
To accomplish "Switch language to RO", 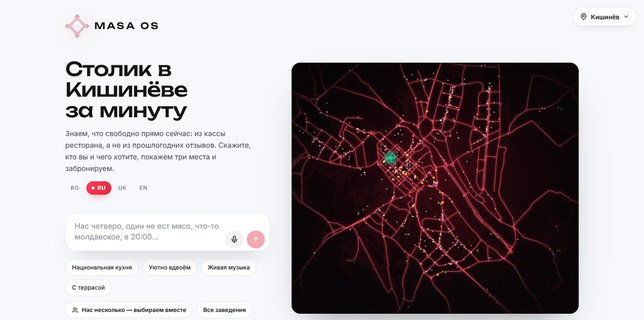I will coord(75,188).
